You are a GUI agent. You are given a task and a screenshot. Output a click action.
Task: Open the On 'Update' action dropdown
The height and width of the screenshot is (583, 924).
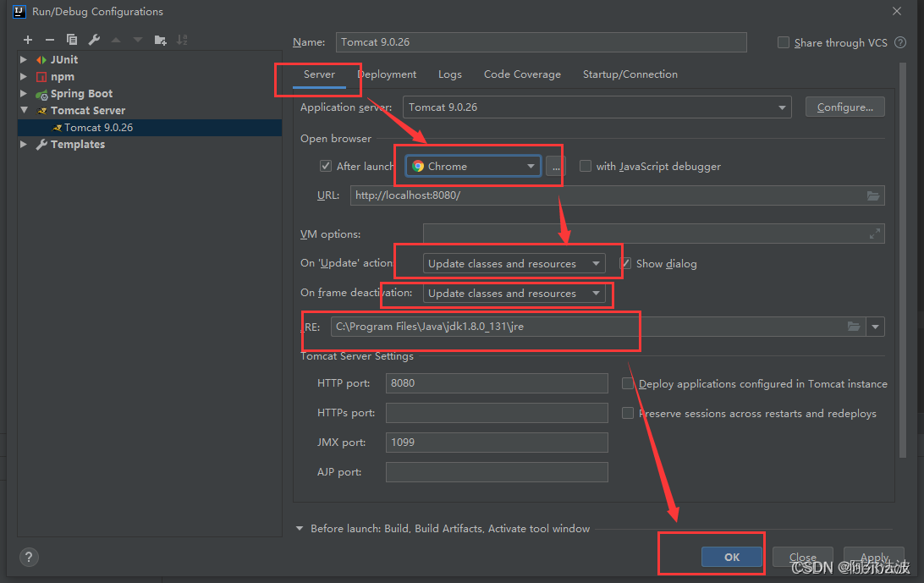[x=514, y=263]
